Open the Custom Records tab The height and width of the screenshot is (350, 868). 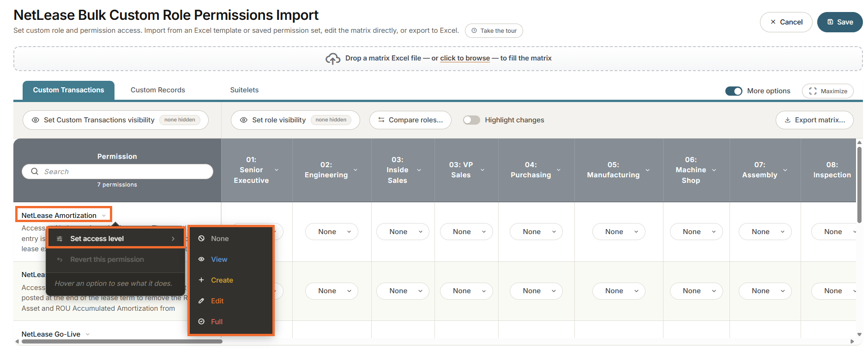158,90
